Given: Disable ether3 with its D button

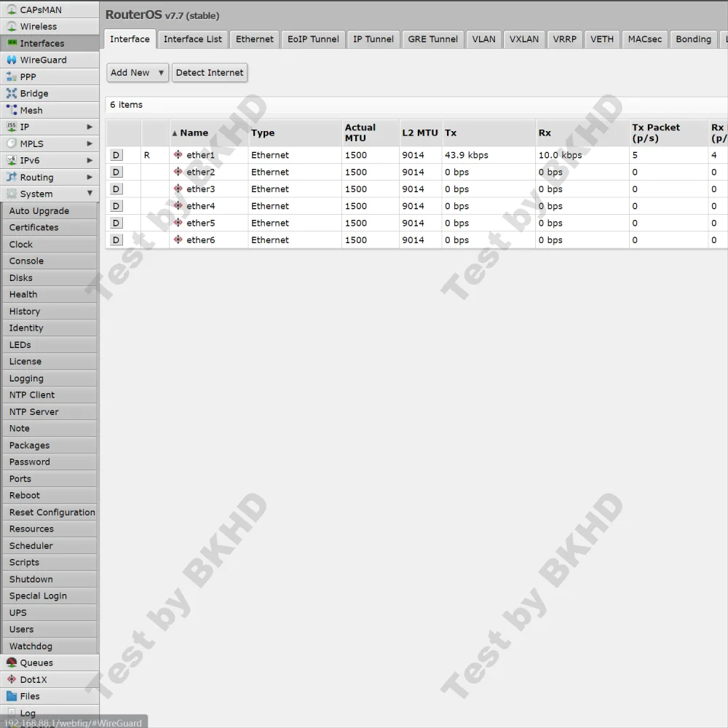Looking at the screenshot, I should point(116,189).
